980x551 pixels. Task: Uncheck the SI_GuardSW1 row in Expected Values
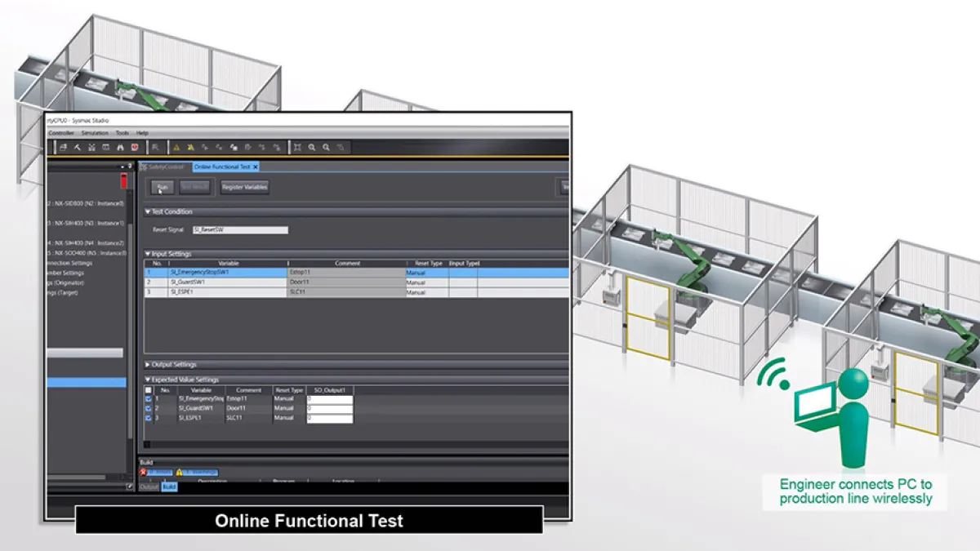pos(148,408)
